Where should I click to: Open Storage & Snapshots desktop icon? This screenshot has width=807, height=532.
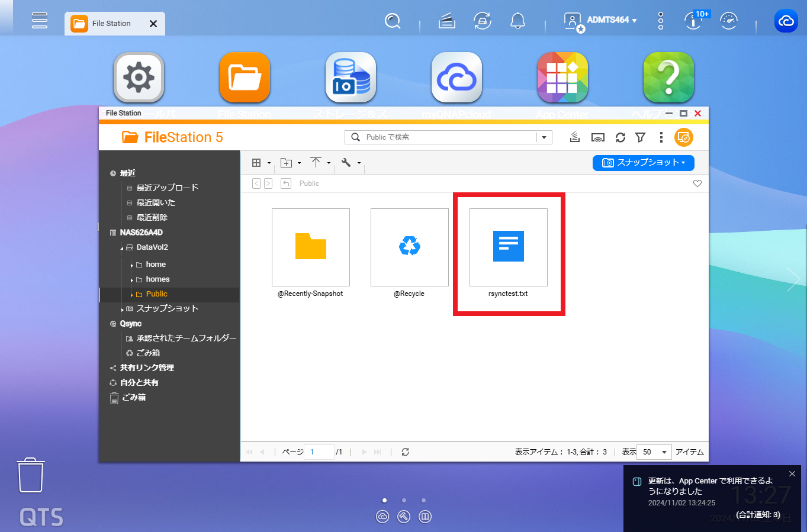[351, 78]
